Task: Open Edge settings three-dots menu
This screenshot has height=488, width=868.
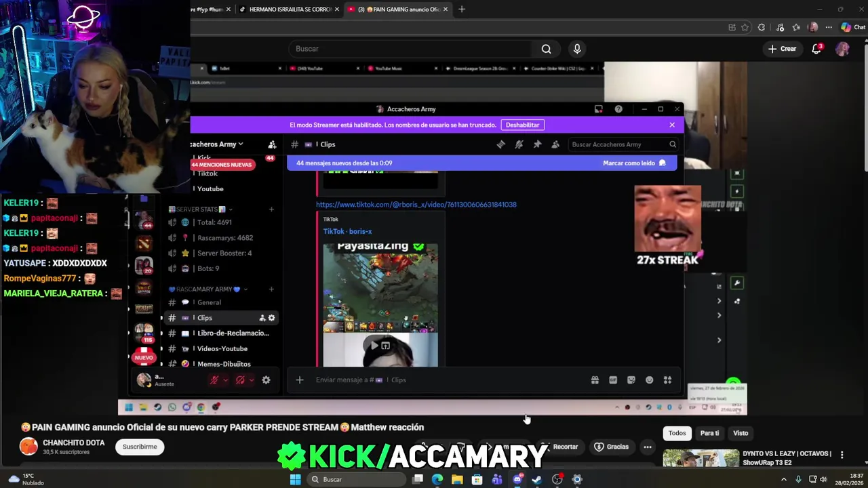Action: click(829, 27)
